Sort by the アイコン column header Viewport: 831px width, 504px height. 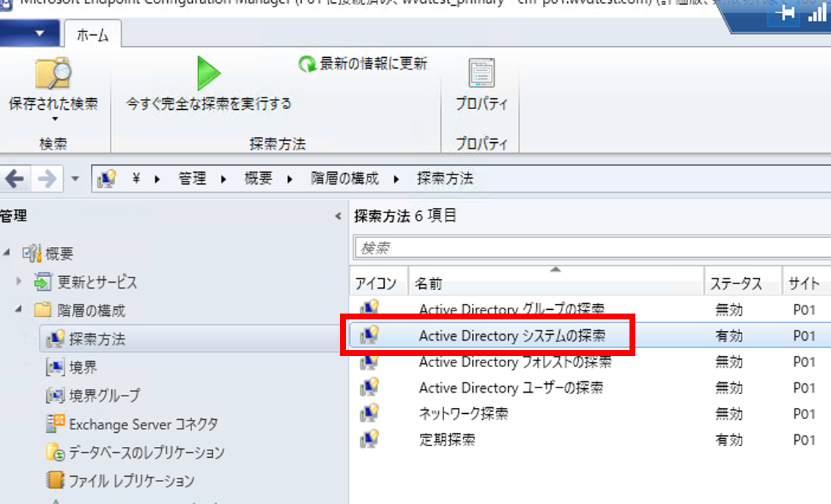pos(378,283)
